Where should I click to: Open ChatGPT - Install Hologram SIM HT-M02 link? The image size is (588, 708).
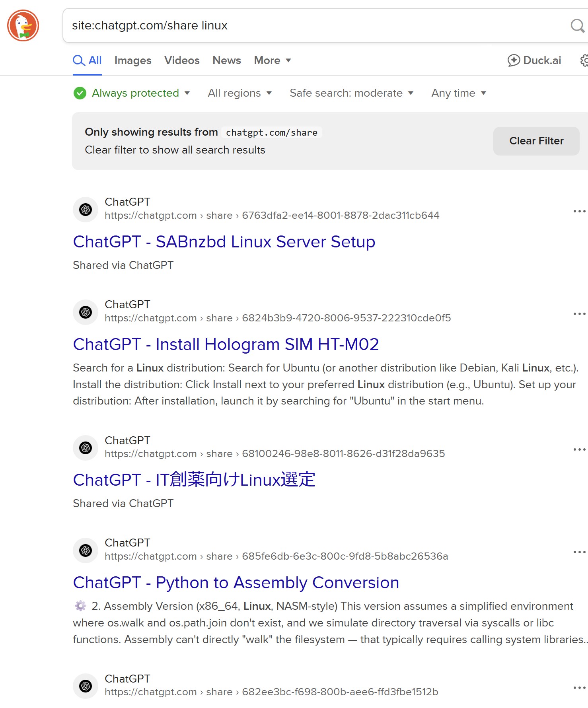(x=226, y=344)
